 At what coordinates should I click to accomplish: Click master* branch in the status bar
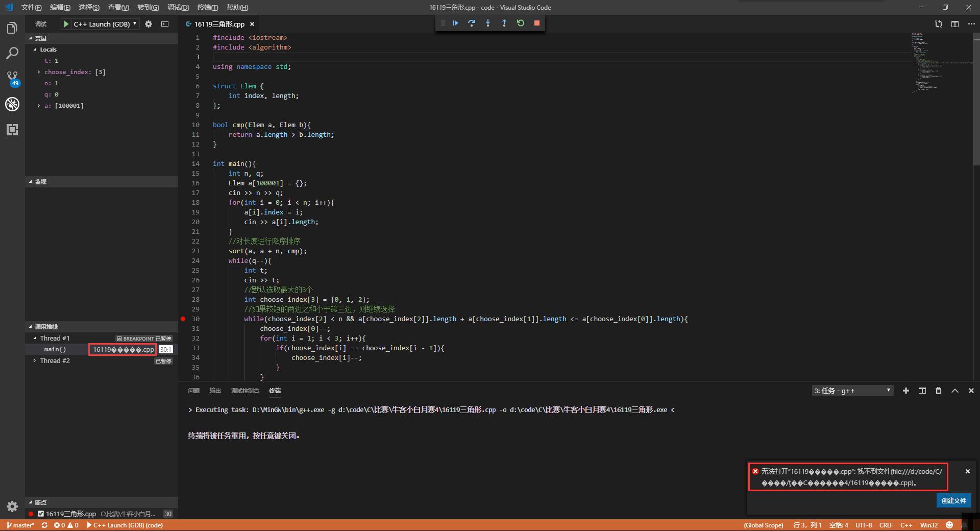21,525
